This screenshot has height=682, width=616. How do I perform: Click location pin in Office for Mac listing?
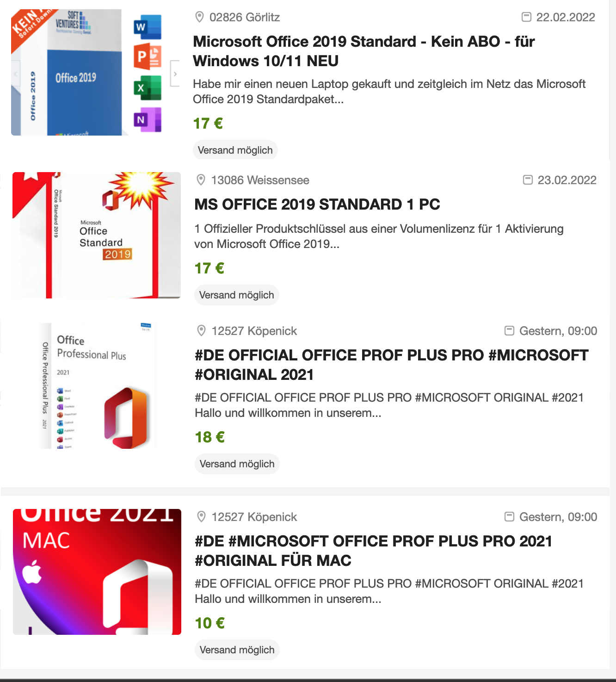click(x=201, y=517)
